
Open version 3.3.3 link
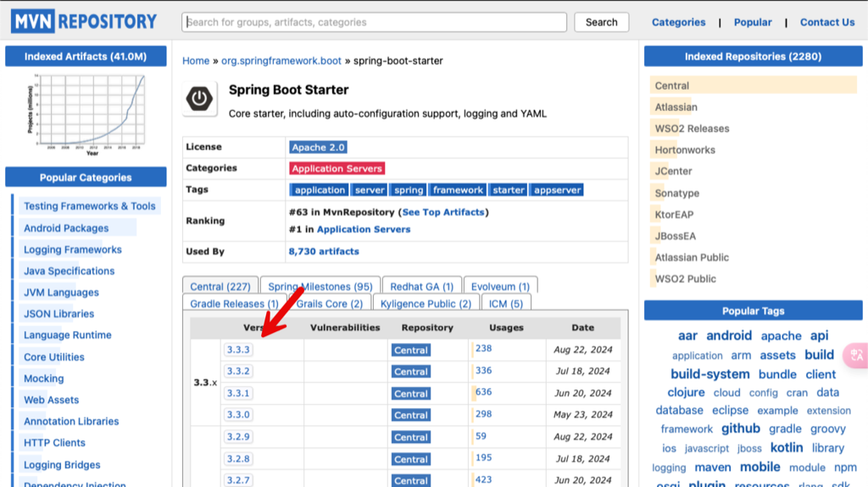238,350
